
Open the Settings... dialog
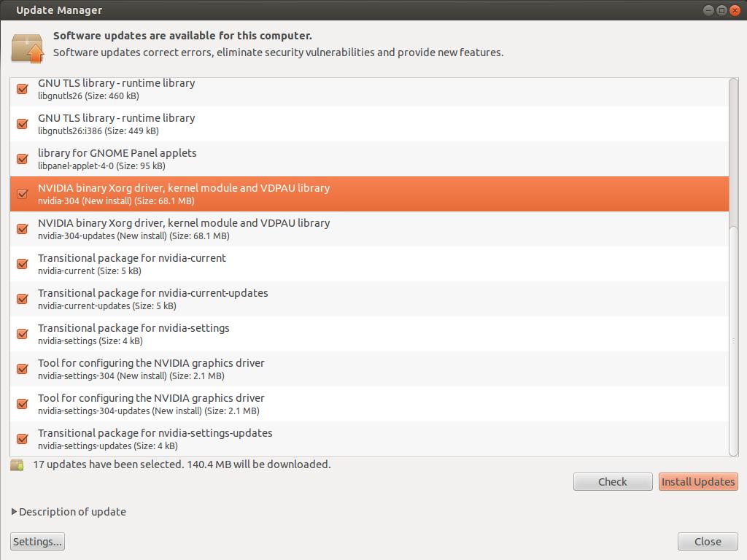coord(37,542)
